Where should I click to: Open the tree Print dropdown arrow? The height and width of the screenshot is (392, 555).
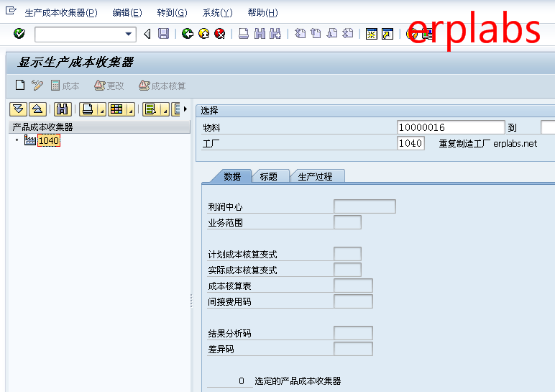(102, 109)
